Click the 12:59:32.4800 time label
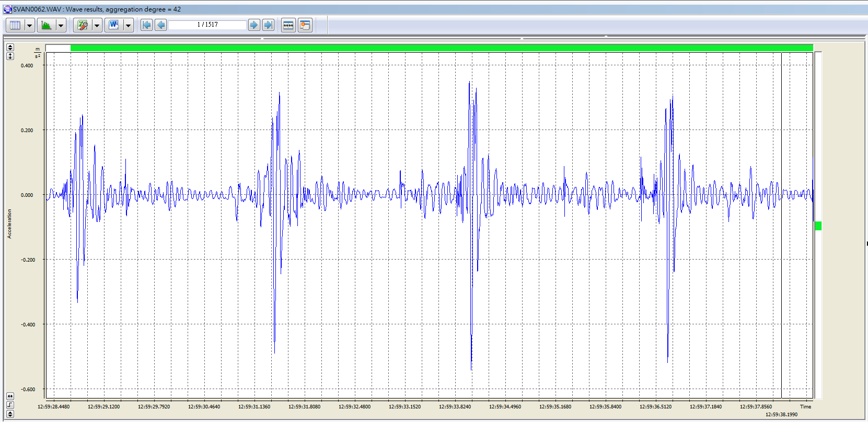Image resolution: width=868 pixels, height=422 pixels. 355,407
